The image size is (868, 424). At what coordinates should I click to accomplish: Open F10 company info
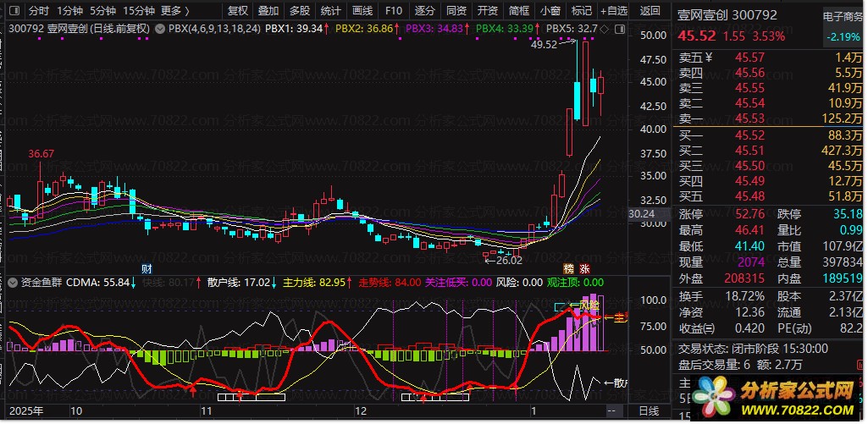pyautogui.click(x=393, y=10)
